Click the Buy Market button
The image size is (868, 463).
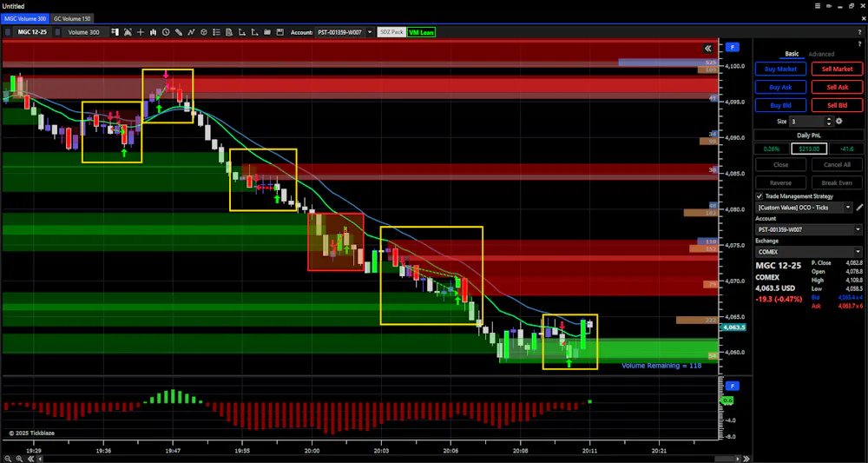(780, 69)
